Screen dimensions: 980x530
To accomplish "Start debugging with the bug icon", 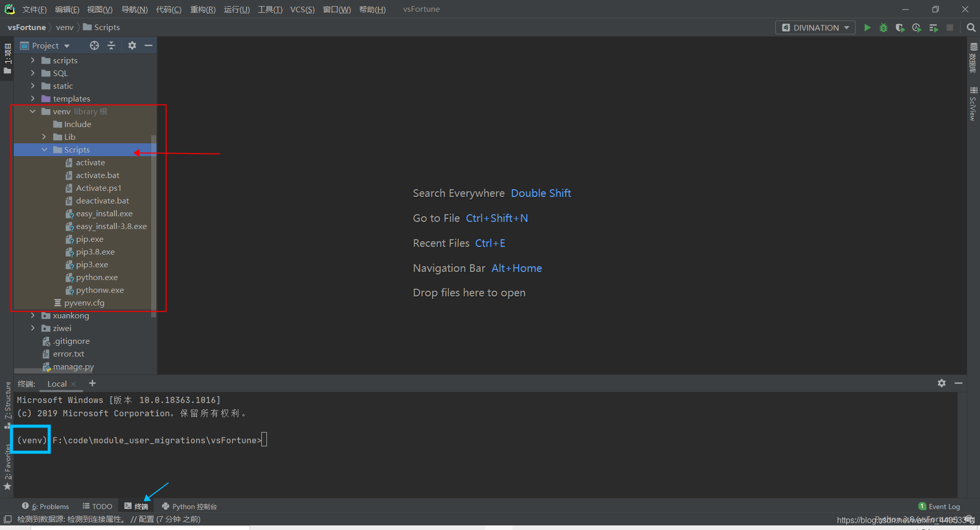I will (x=884, y=28).
